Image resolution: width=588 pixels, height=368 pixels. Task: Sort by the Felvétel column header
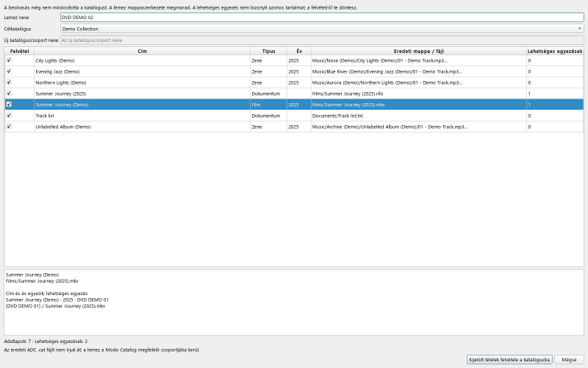tap(20, 51)
